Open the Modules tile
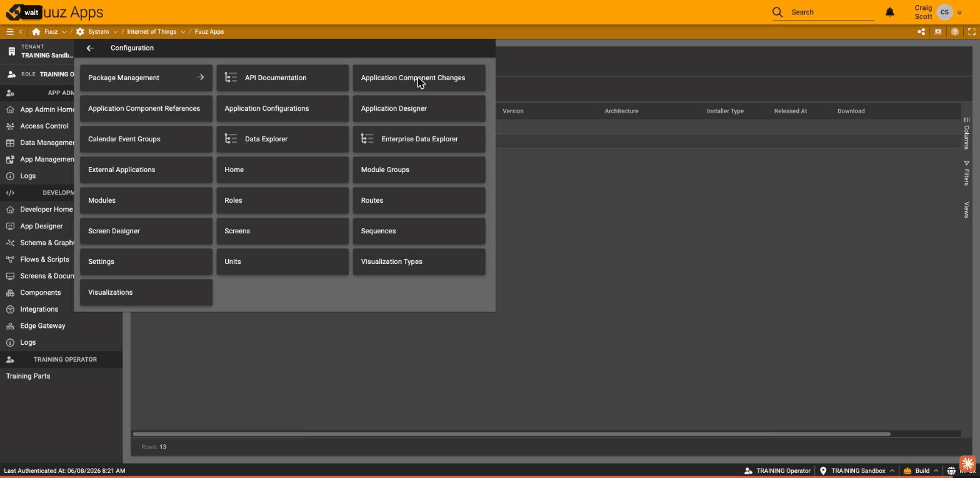Image resolution: width=980 pixels, height=478 pixels. [x=146, y=200]
